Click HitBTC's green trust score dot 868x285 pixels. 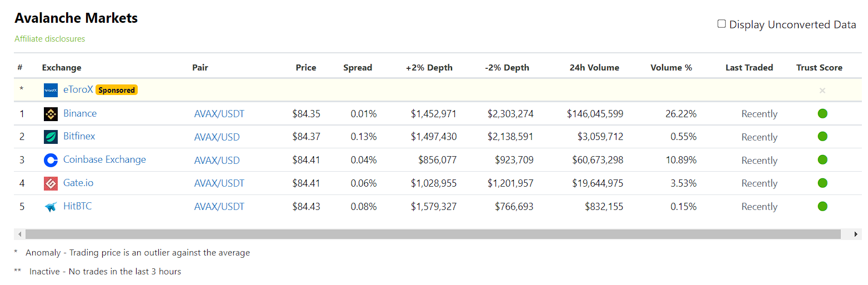click(x=822, y=207)
